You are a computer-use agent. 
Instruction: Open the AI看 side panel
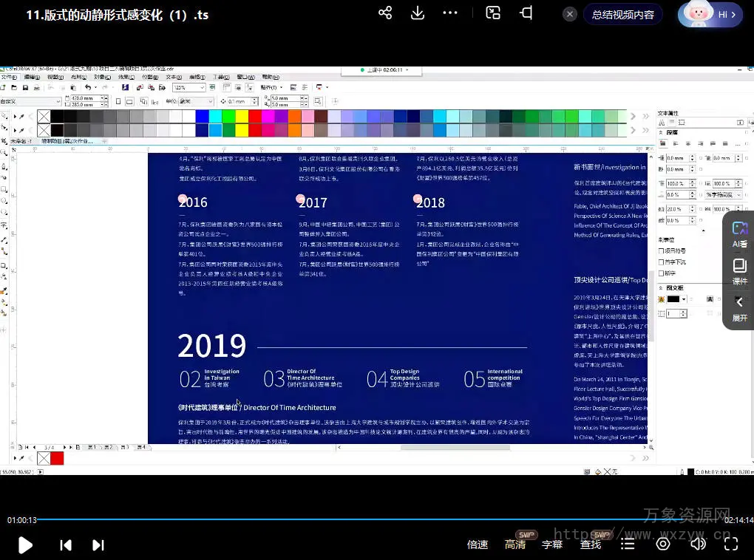[x=739, y=234]
